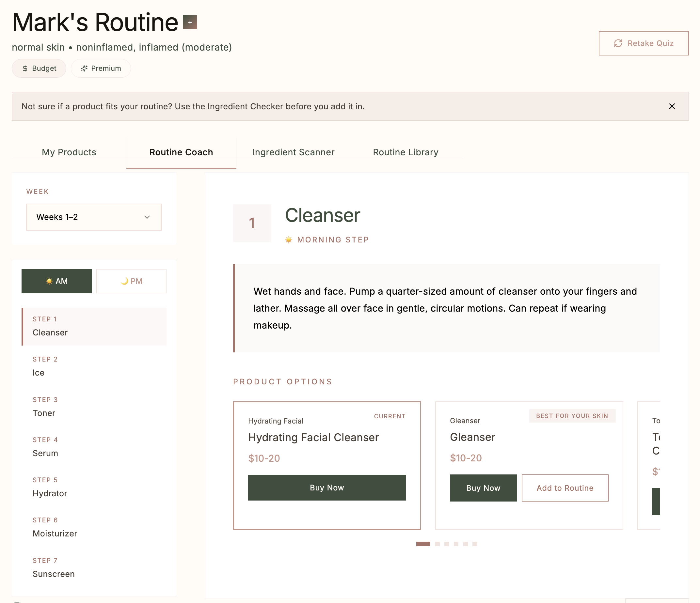Viewport: 700px width, 603px height.
Task: Click the chevron arrow in week selector
Action: [x=147, y=217]
